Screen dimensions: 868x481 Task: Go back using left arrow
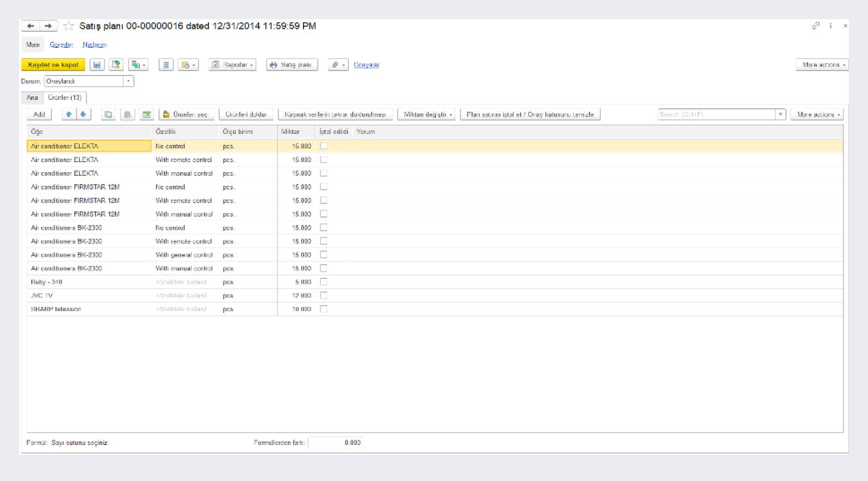tap(30, 26)
